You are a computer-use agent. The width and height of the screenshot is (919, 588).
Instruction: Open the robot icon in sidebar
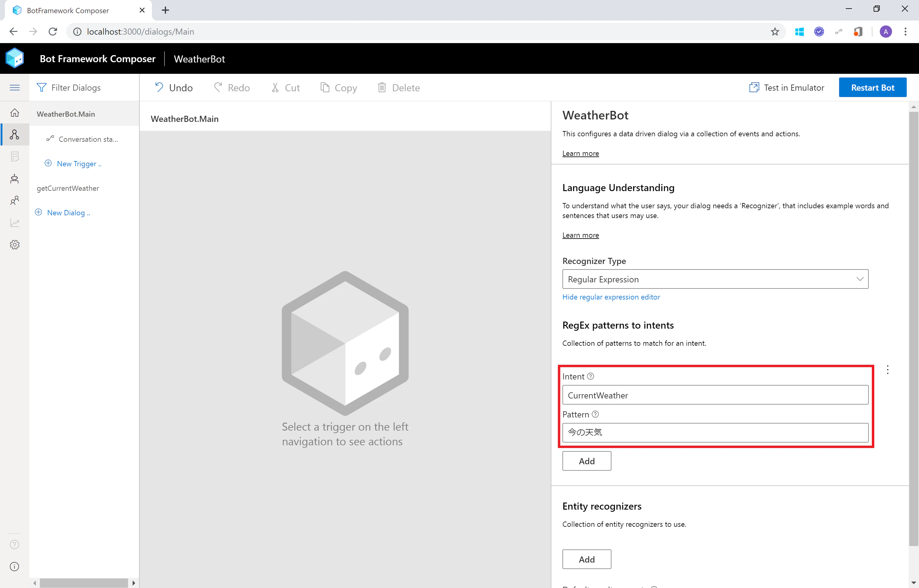14,178
